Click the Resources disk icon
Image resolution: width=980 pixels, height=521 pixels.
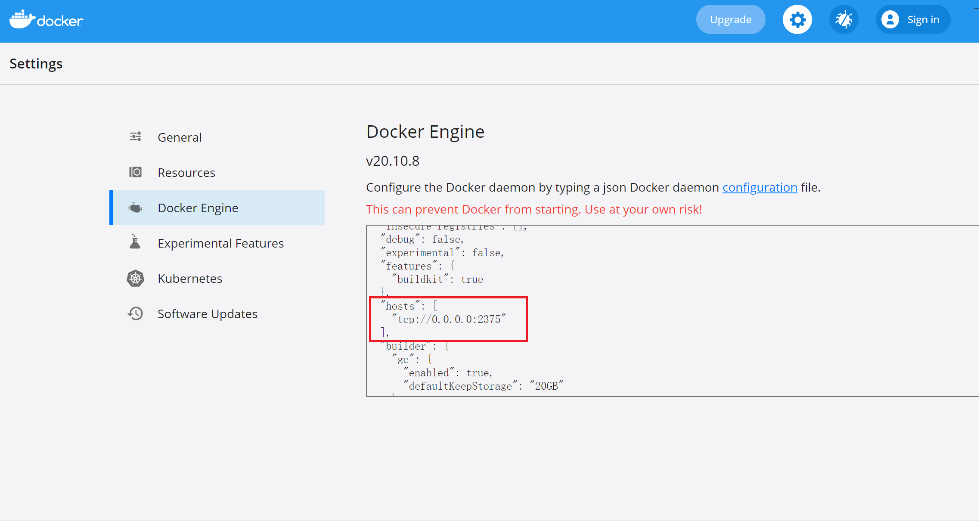[x=135, y=172]
